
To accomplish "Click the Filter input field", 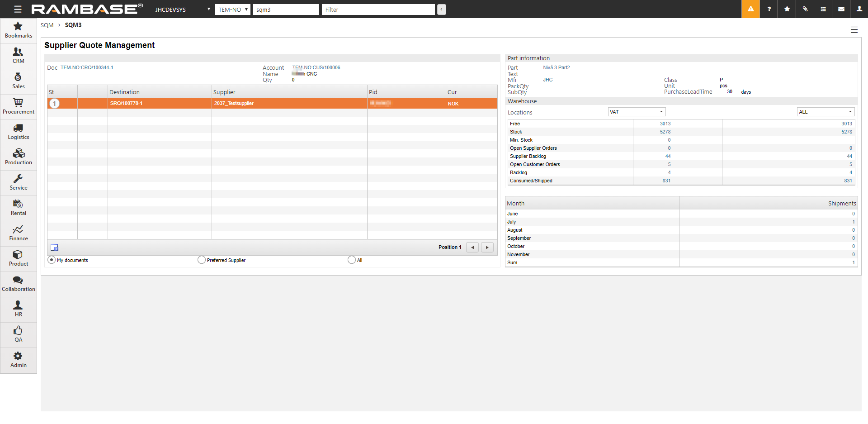I will [x=378, y=10].
